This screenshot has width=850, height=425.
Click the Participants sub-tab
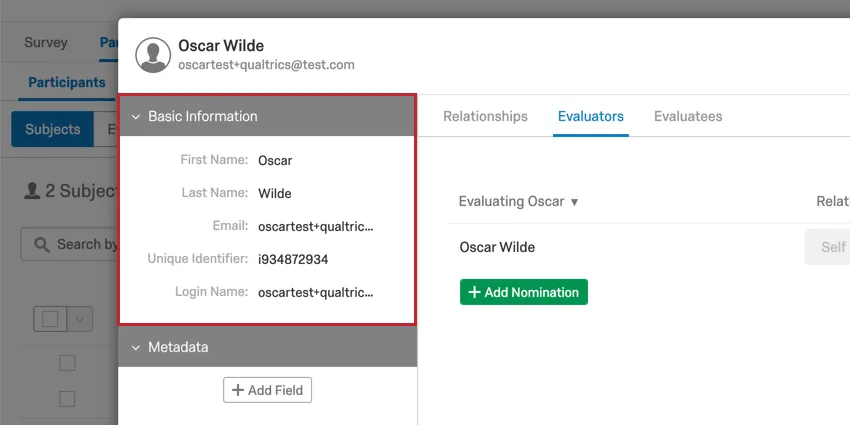tap(67, 82)
